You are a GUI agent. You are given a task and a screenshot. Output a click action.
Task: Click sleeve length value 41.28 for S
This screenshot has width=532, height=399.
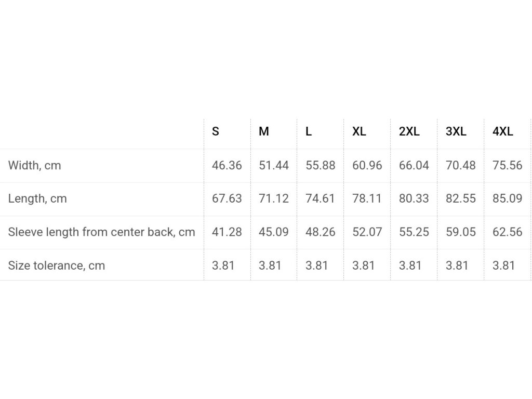227,232
